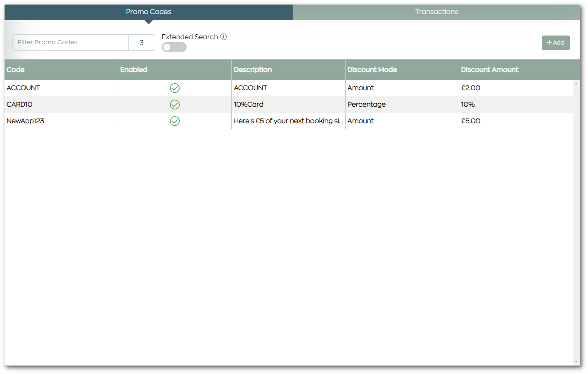
Task: Toggle the Extended Search switch
Action: [174, 47]
